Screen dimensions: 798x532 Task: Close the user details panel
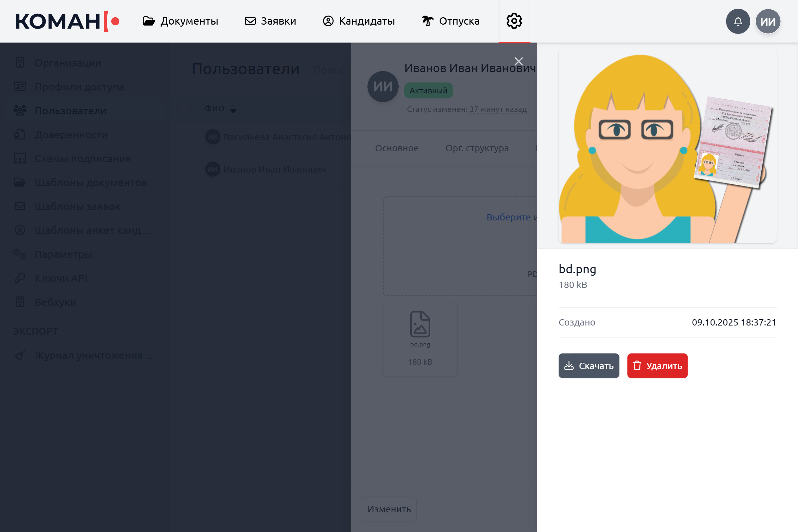point(518,62)
